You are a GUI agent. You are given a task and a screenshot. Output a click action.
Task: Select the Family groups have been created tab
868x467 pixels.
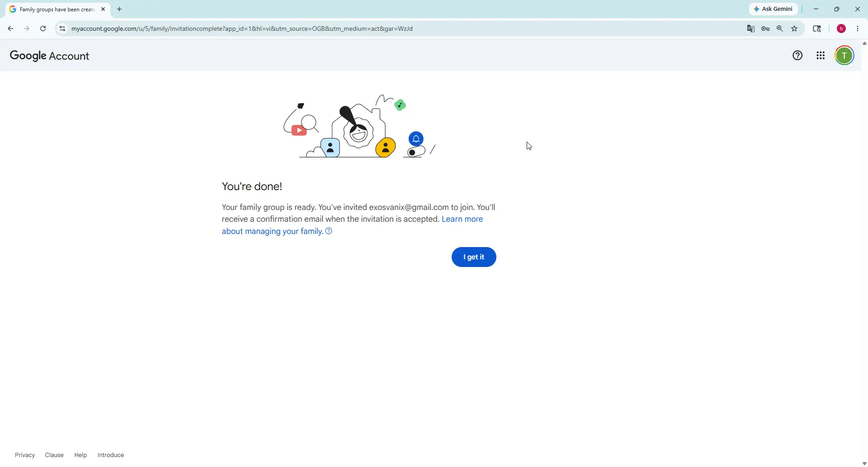tap(57, 10)
